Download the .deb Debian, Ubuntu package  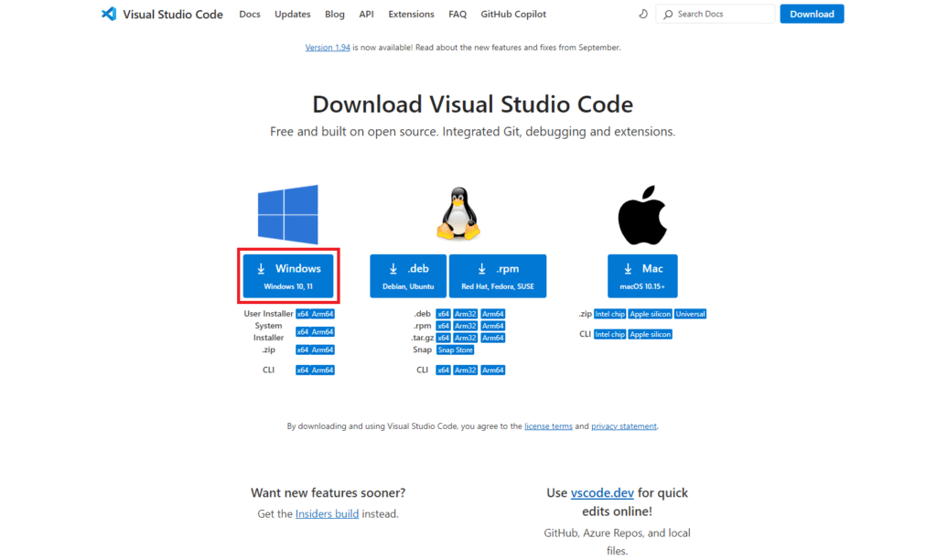408,275
